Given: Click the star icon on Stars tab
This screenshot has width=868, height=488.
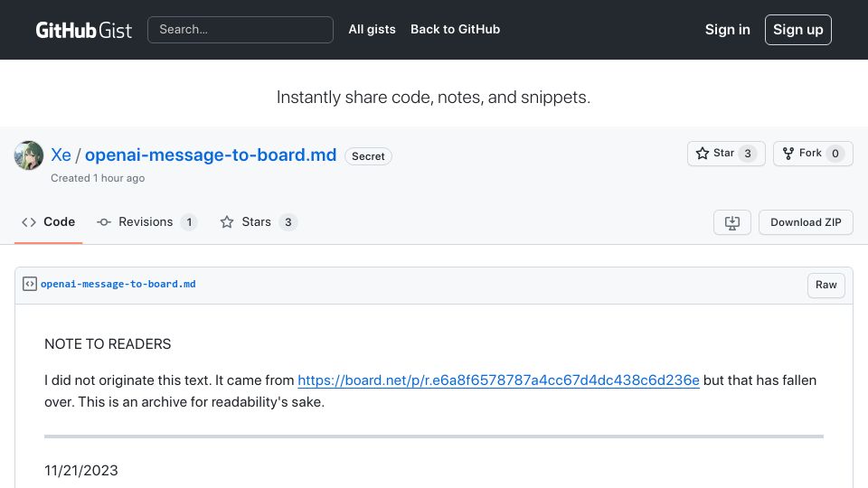Looking at the screenshot, I should [x=226, y=222].
